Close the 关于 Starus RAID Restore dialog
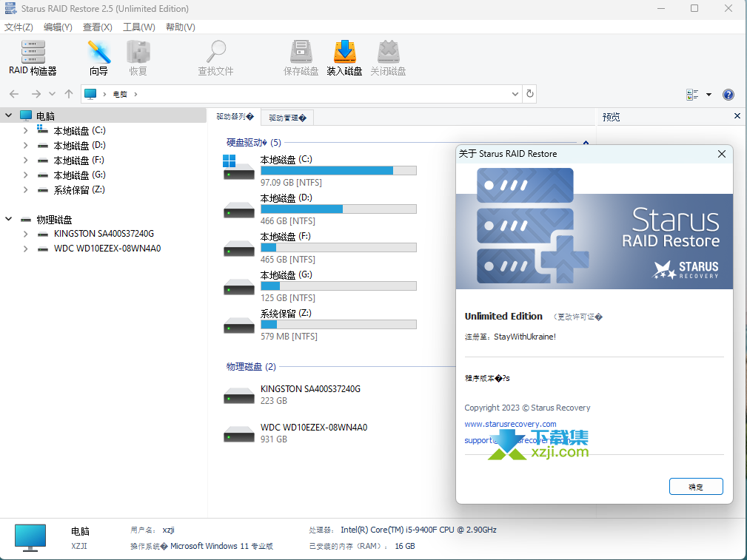Screen dimensions: 747x560 [x=722, y=154]
